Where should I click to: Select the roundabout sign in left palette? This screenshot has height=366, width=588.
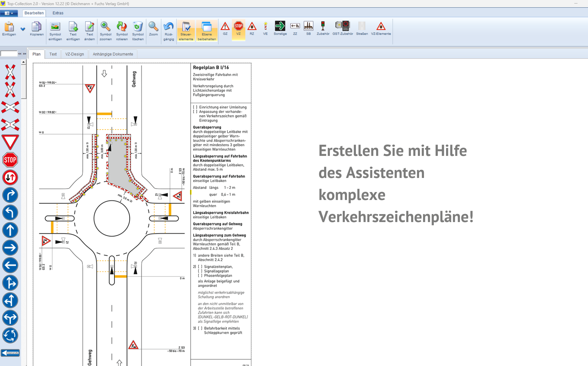coord(10,335)
